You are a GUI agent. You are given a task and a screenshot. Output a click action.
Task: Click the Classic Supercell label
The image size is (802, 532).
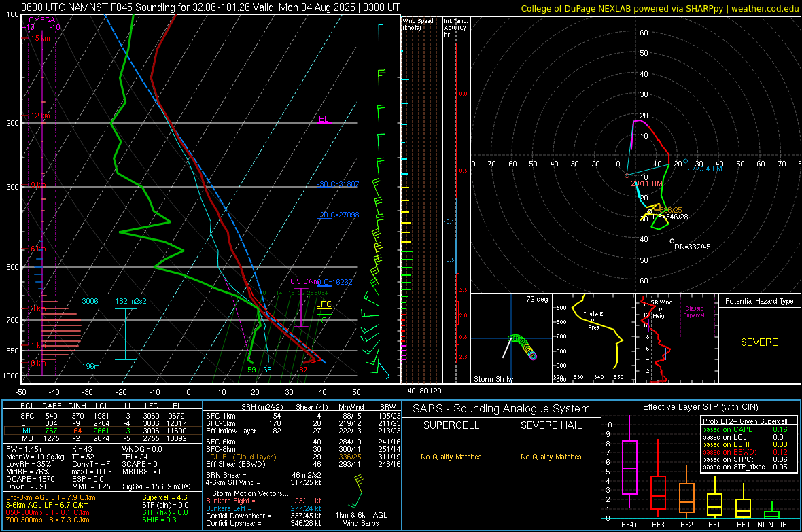pyautogui.click(x=694, y=312)
